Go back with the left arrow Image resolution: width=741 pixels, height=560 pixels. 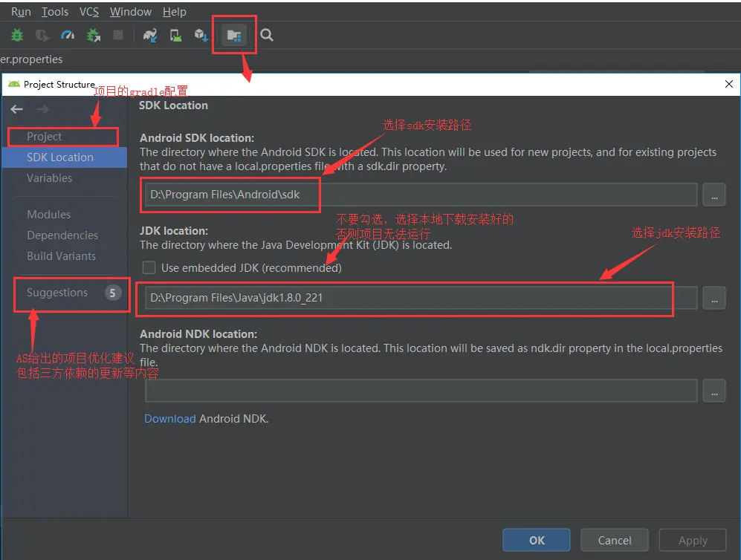tap(17, 109)
